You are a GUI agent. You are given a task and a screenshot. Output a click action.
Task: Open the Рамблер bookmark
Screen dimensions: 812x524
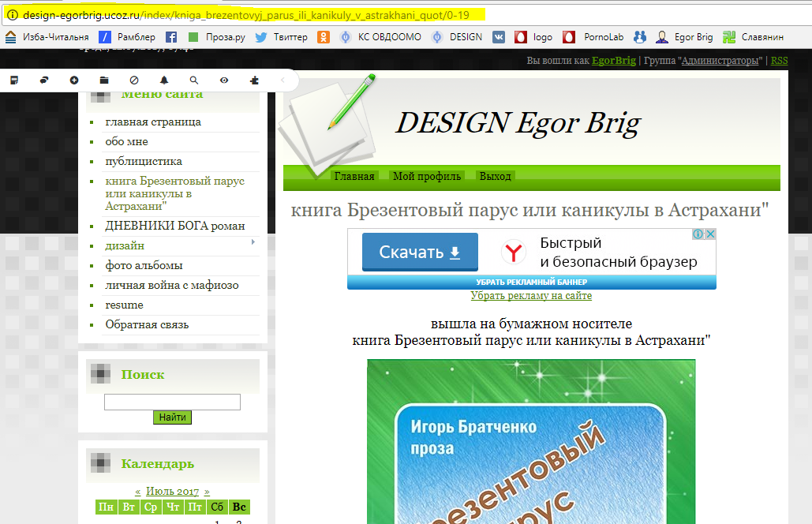point(127,37)
